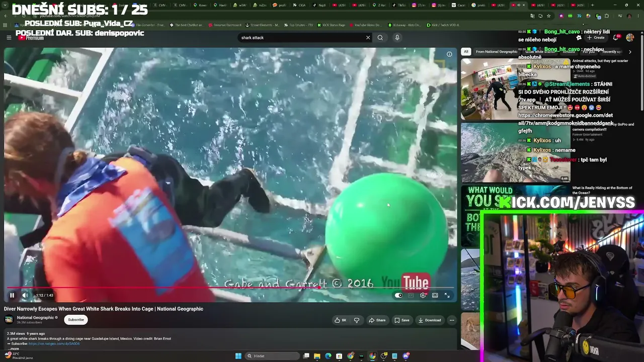644x362 pixels.
Task: Open the player settings gear
Action: click(423, 295)
